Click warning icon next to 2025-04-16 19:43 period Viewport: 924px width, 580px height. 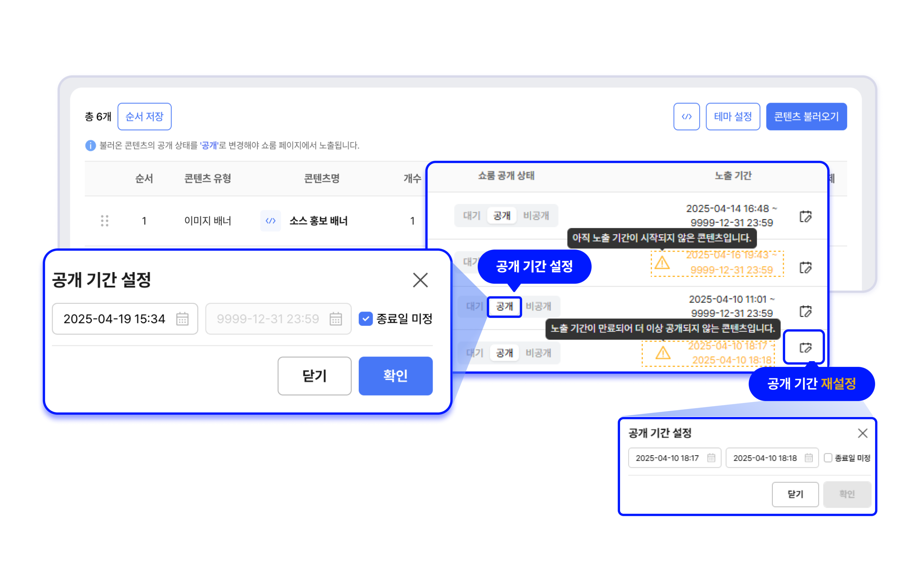pos(662,263)
